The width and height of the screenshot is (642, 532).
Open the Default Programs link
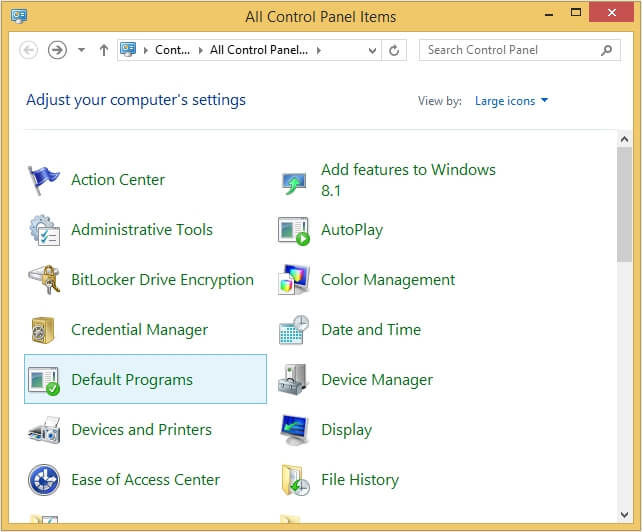pos(132,380)
